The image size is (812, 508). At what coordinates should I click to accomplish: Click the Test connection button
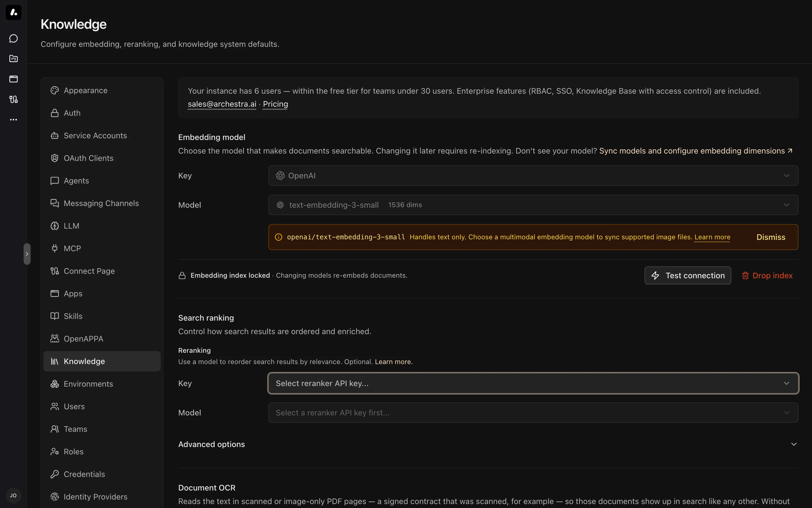pos(687,275)
